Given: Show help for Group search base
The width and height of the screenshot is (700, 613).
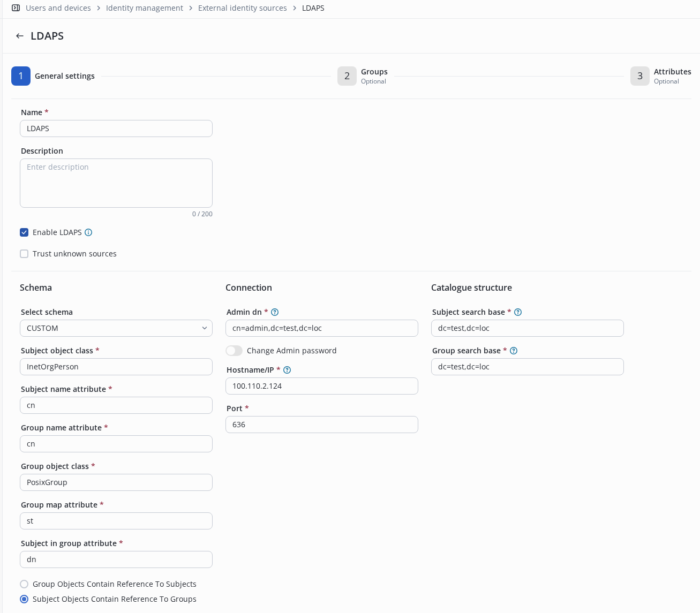Looking at the screenshot, I should click(x=514, y=351).
